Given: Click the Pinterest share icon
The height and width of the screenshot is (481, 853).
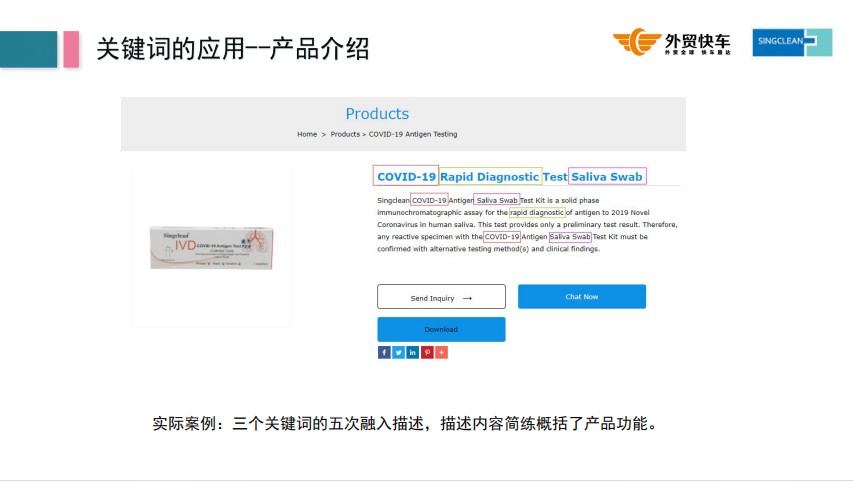Looking at the screenshot, I should [x=428, y=353].
